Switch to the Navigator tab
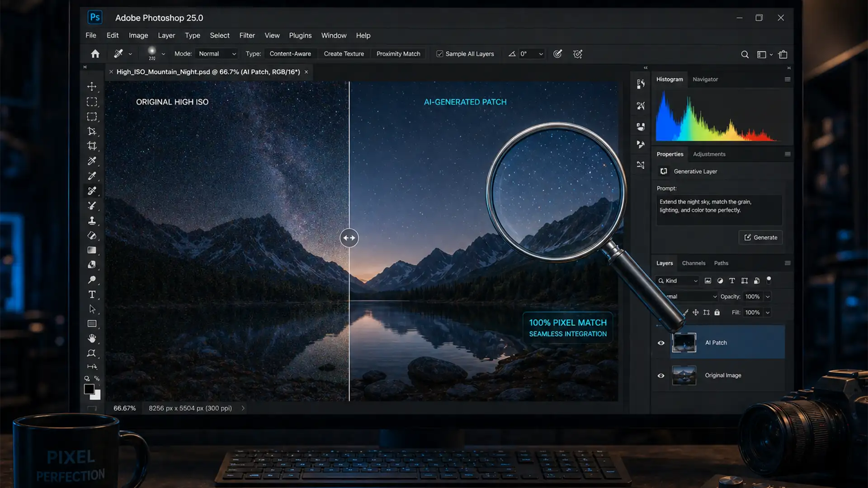 pyautogui.click(x=705, y=79)
